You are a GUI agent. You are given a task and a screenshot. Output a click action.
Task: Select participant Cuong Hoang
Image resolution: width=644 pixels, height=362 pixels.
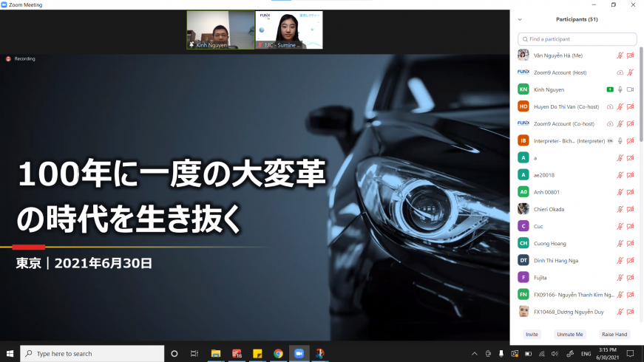(x=577, y=243)
